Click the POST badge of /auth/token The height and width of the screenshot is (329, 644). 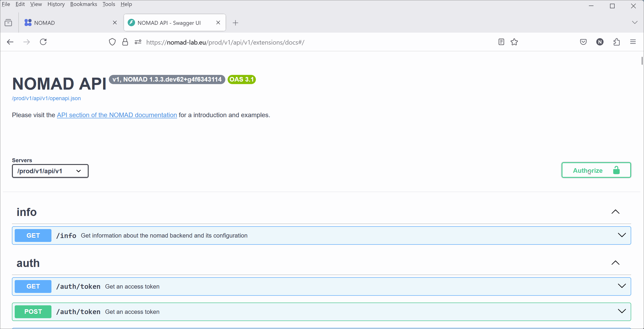coord(33,312)
